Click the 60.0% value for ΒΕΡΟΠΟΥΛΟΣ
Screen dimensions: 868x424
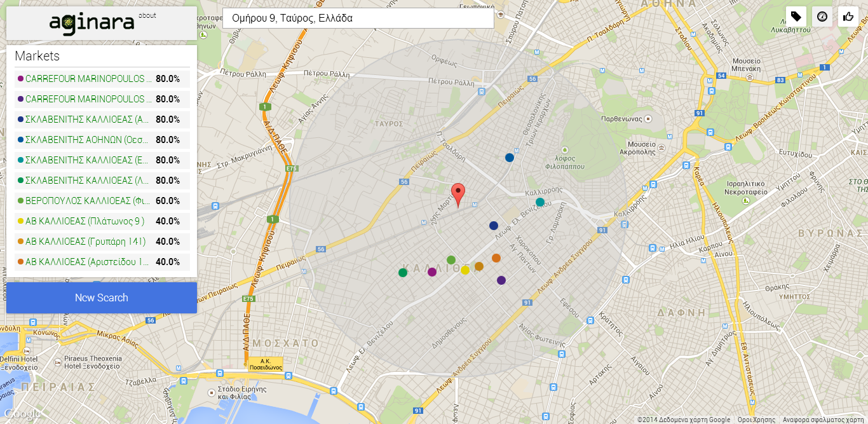tap(168, 201)
